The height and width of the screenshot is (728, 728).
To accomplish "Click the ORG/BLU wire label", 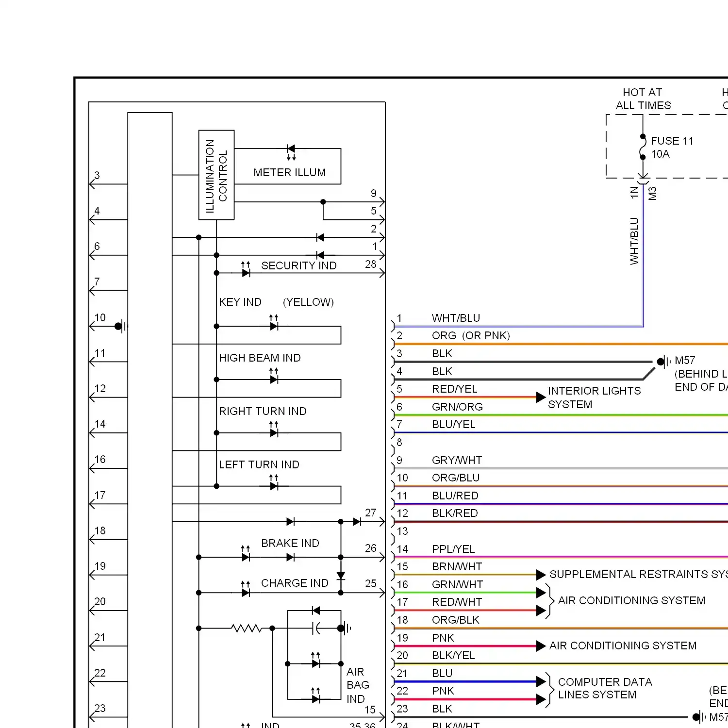I will click(x=456, y=478).
